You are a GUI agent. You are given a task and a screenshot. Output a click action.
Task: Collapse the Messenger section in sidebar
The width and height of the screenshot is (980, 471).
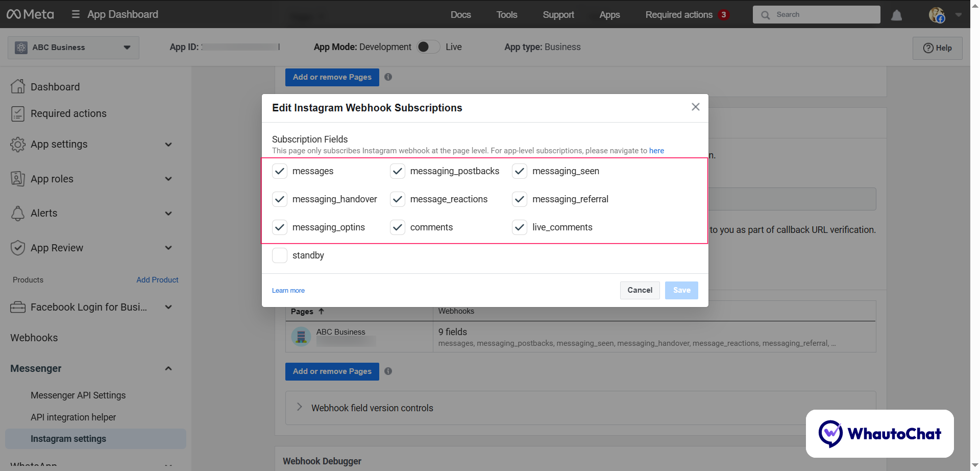(168, 368)
